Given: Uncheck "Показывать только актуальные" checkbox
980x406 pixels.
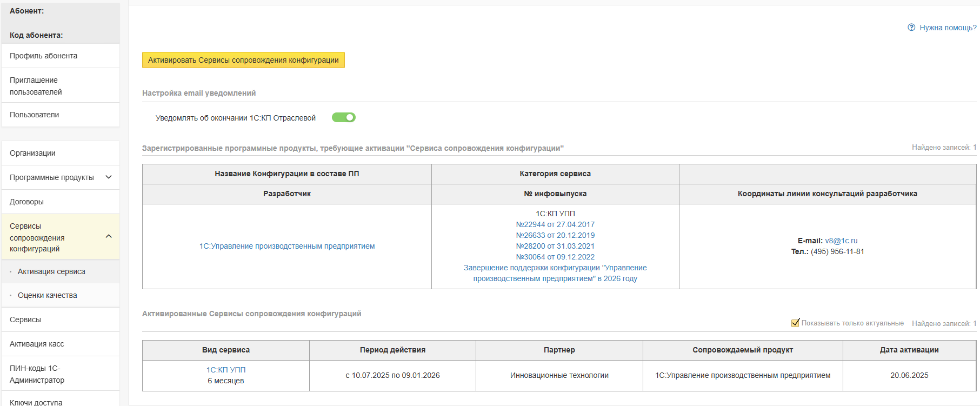Looking at the screenshot, I should (x=795, y=323).
